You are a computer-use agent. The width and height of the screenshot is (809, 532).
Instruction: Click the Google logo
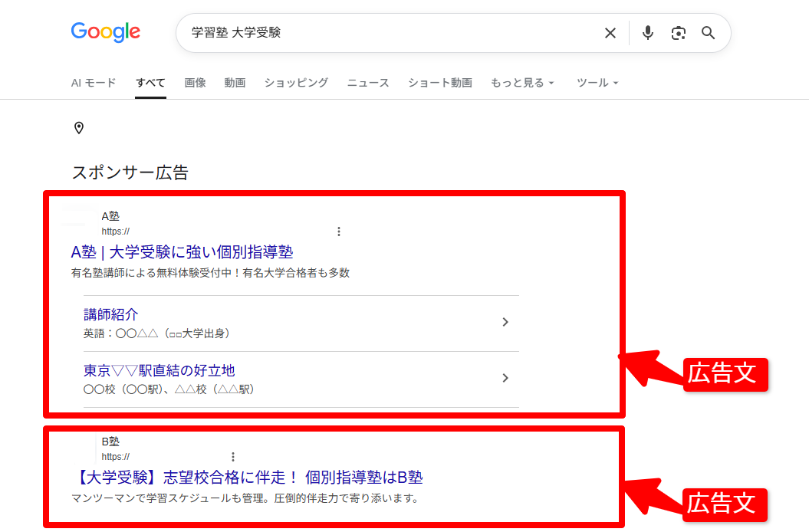[106, 32]
